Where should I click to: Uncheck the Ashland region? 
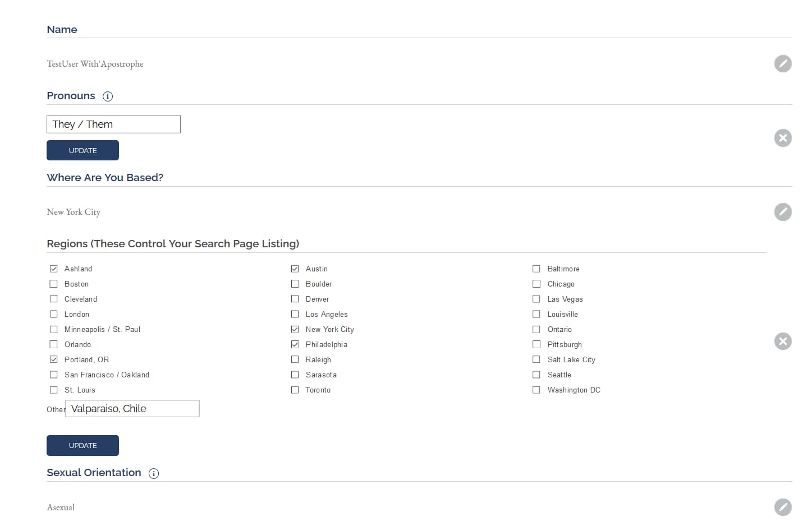(53, 269)
